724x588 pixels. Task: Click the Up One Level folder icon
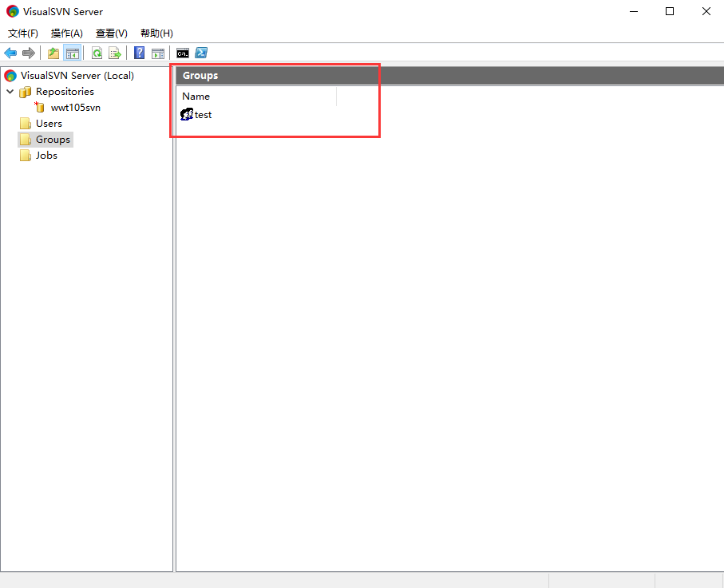point(53,53)
